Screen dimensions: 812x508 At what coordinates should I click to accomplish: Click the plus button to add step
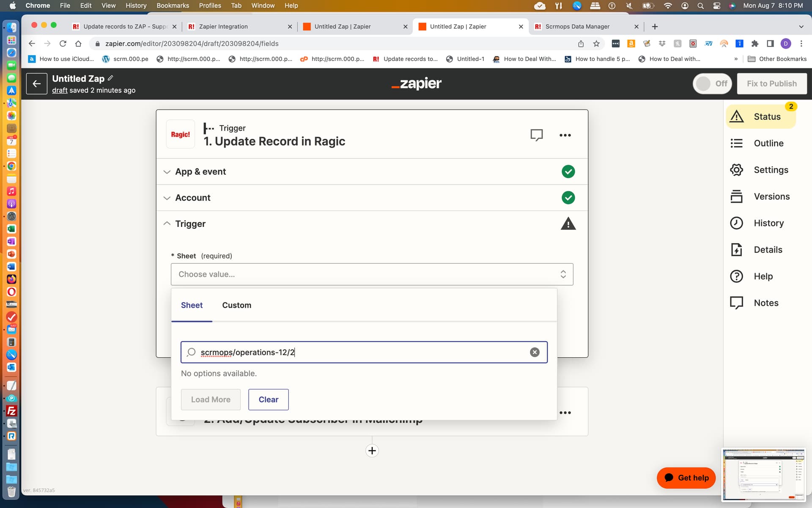click(x=372, y=450)
